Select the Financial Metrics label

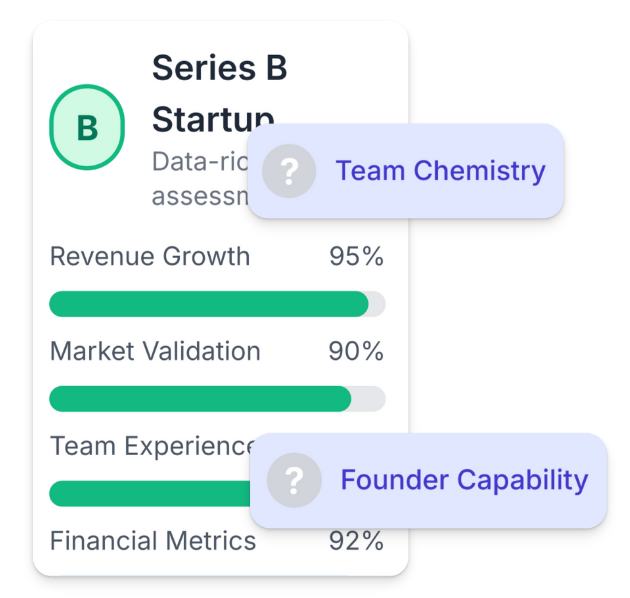pos(153,541)
